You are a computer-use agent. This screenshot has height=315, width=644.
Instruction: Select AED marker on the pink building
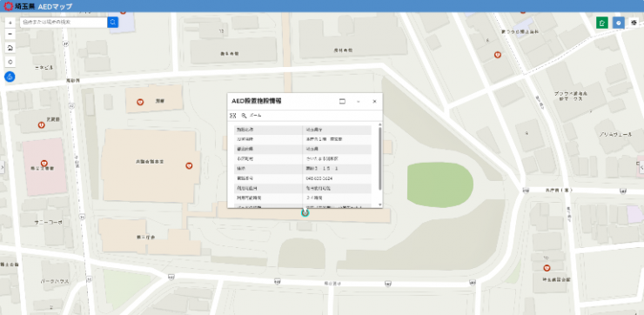point(44,163)
